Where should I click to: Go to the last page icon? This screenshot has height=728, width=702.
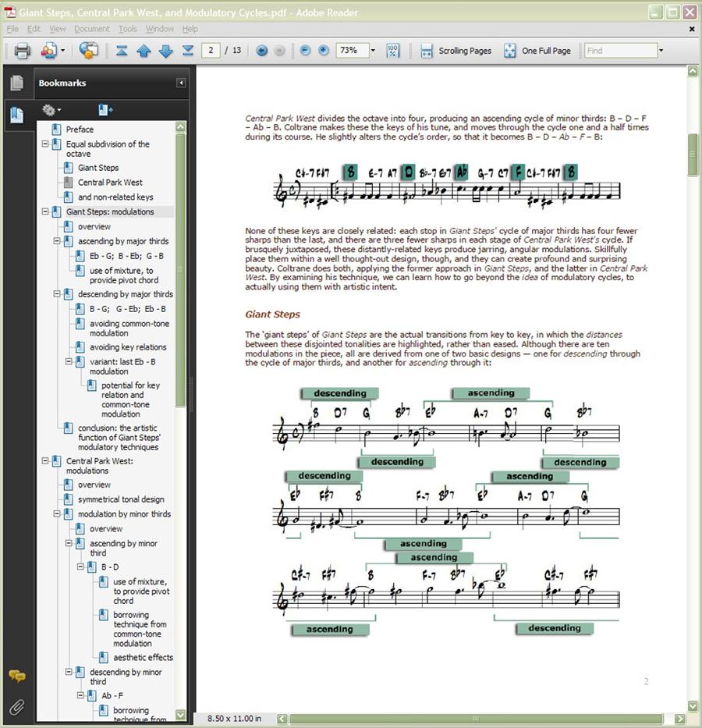tap(188, 50)
